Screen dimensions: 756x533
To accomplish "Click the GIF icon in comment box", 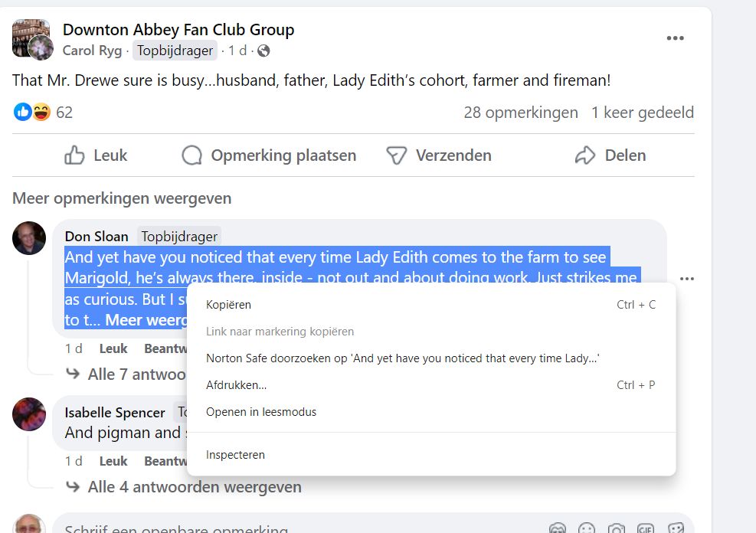I will (x=646, y=529).
